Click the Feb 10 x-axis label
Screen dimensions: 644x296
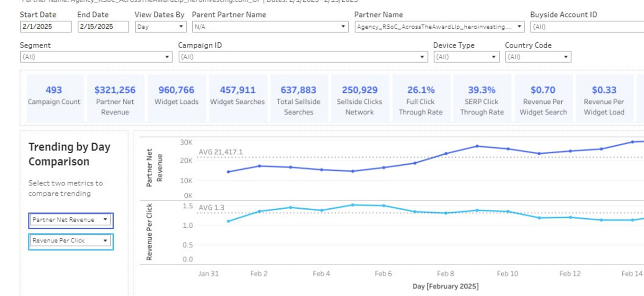508,274
